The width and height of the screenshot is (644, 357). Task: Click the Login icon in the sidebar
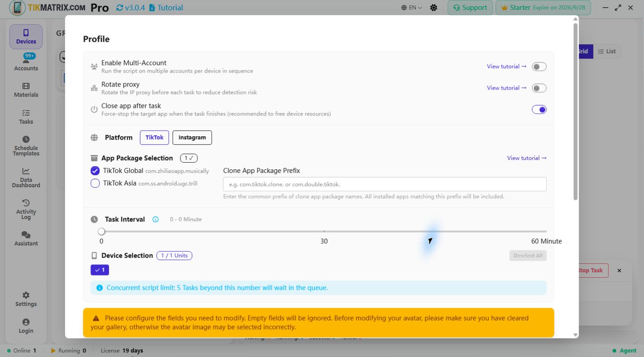26,326
